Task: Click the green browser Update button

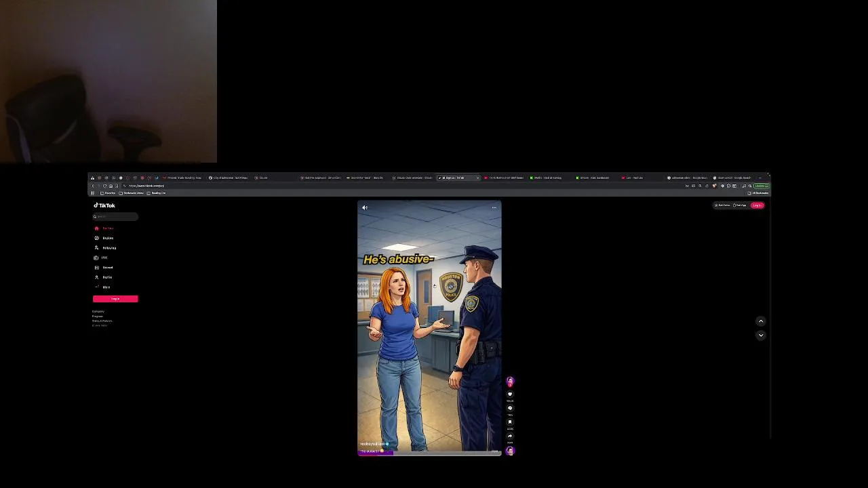Action: pyautogui.click(x=762, y=186)
